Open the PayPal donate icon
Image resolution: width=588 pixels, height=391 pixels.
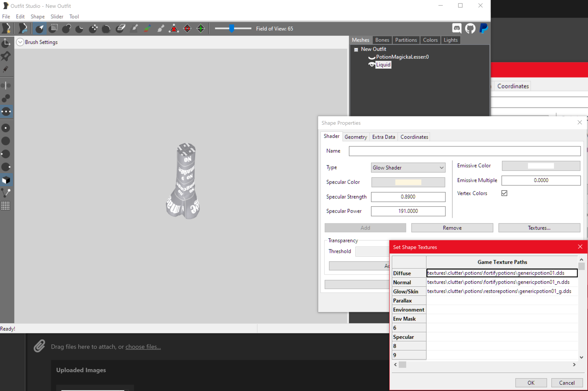[484, 28]
